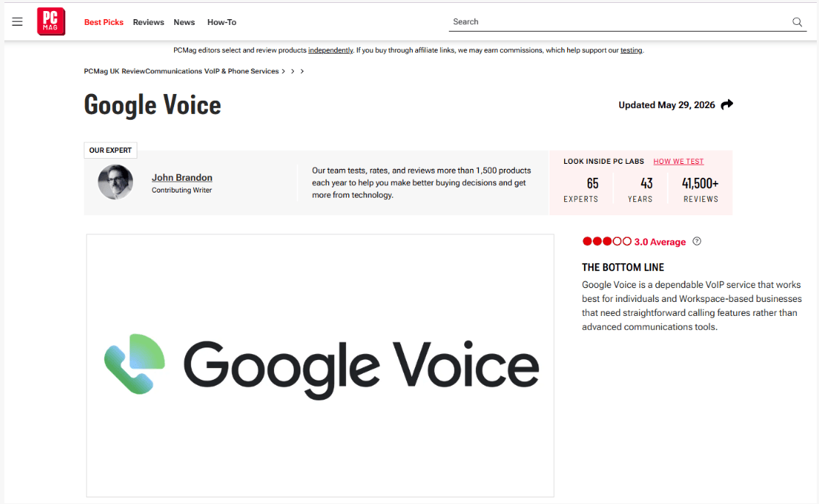Click the rating help question-mark icon
The height and width of the screenshot is (504, 819).
click(x=697, y=241)
